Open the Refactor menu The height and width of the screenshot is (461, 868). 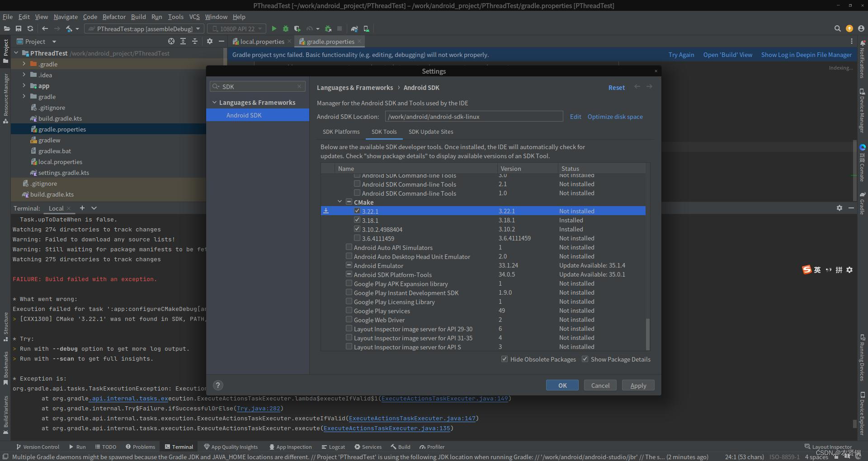click(114, 17)
